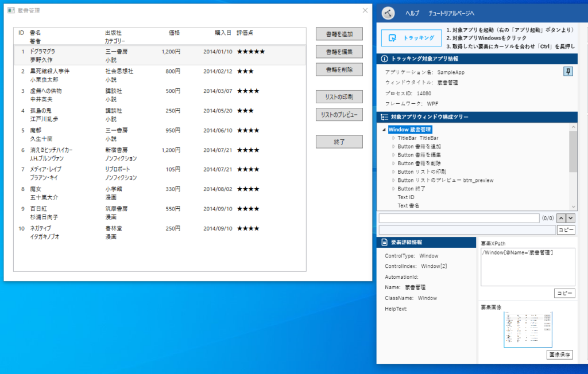The height and width of the screenshot is (374, 588).
Task: Click the 書籍を削除 button
Action: pyautogui.click(x=339, y=69)
